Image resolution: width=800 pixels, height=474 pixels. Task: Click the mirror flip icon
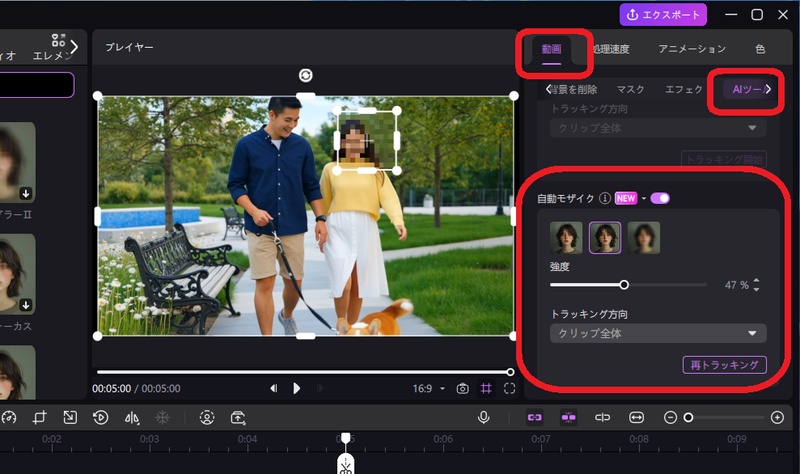pos(132,418)
